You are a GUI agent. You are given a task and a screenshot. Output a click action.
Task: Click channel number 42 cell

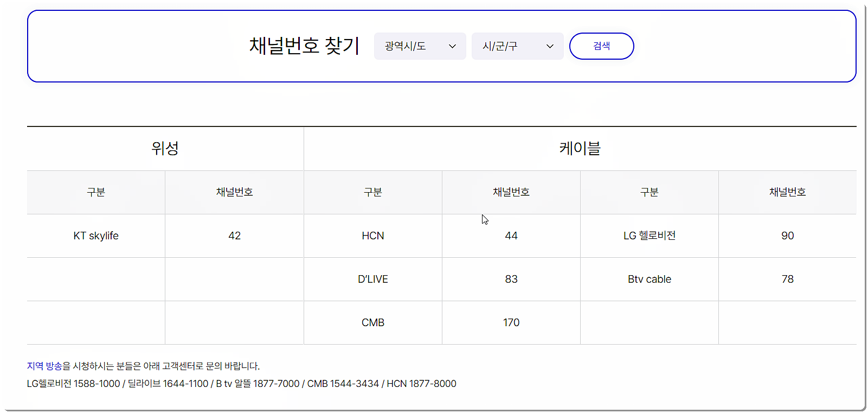(x=234, y=236)
